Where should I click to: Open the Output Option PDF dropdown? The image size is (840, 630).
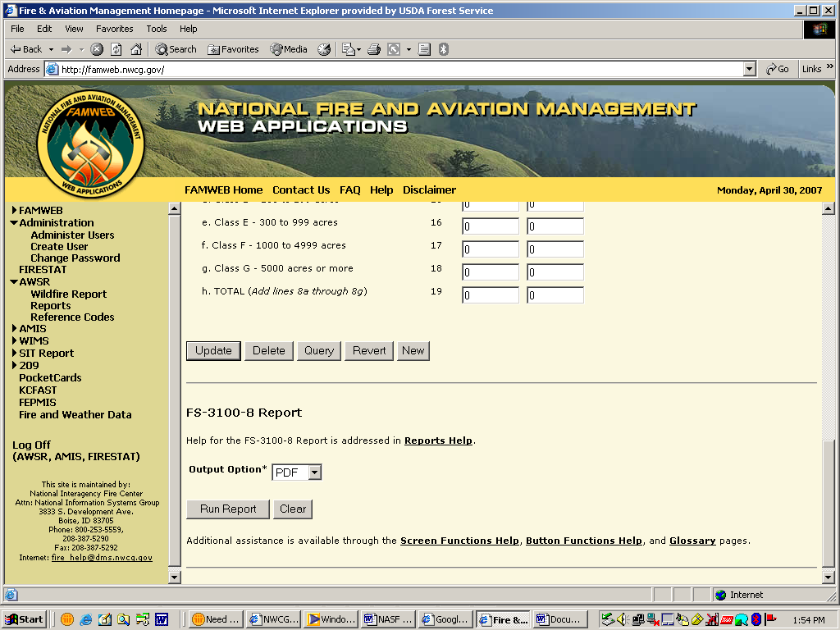click(x=314, y=472)
